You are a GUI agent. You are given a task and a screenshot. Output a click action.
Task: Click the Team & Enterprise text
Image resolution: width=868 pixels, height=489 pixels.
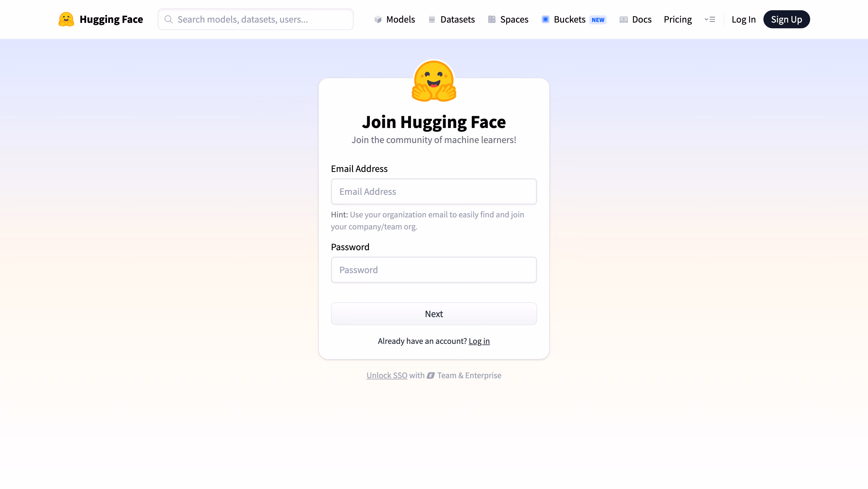[x=469, y=375]
